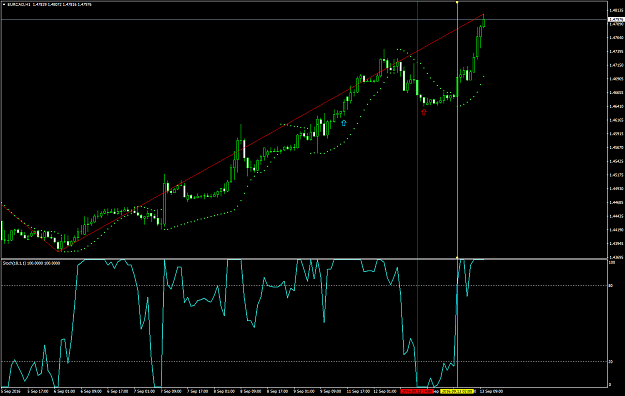
Task: Click the Stoch indicator label in subwindow
Action: tap(31, 263)
